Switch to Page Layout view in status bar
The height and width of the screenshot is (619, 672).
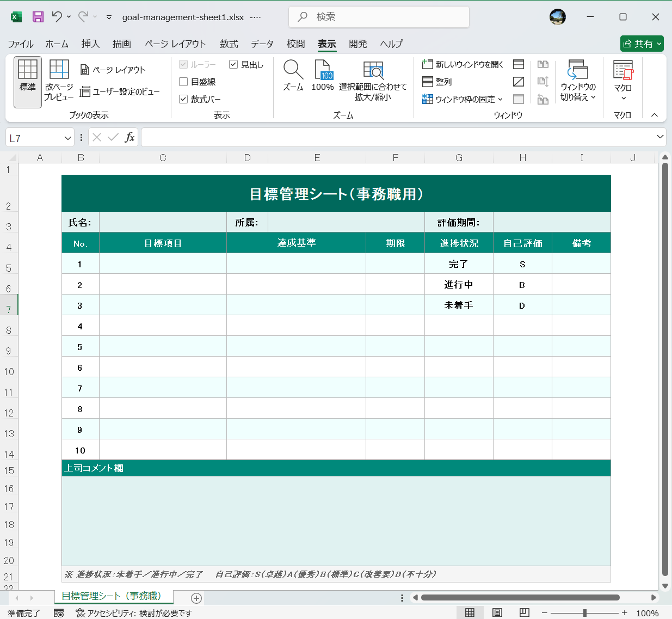497,613
